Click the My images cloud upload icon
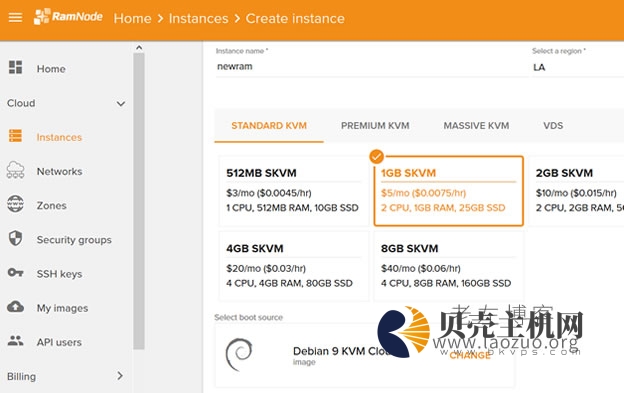This screenshot has width=624, height=393. [x=16, y=307]
